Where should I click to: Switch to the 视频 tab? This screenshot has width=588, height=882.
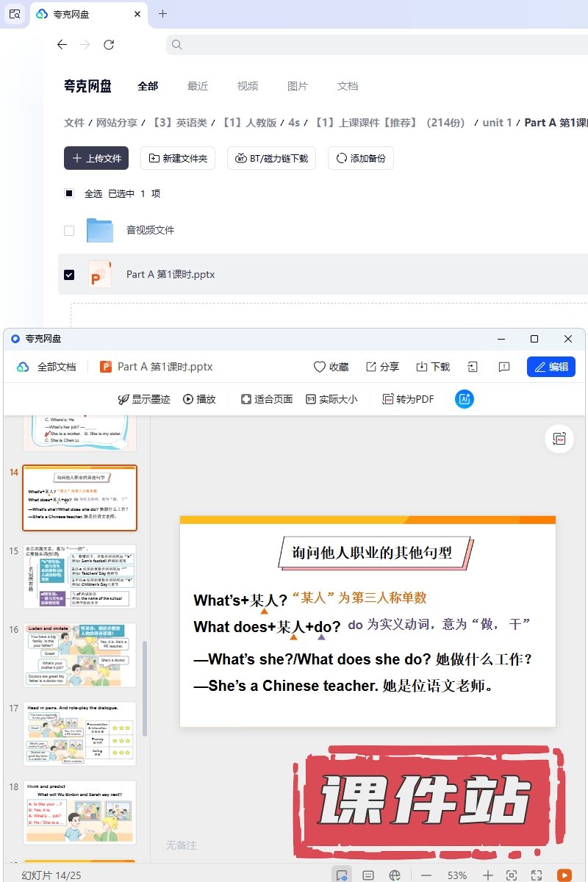coord(248,86)
